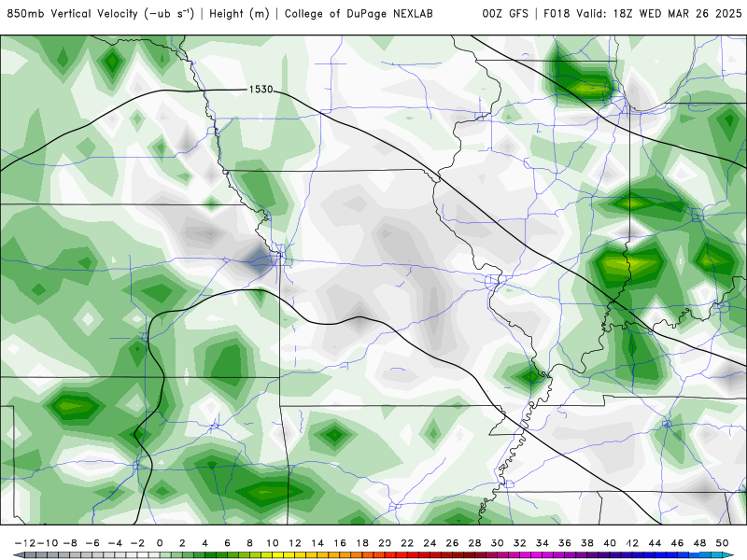Click the 36 value on color scale
The height and width of the screenshot is (560, 747).
pyautogui.click(x=565, y=543)
